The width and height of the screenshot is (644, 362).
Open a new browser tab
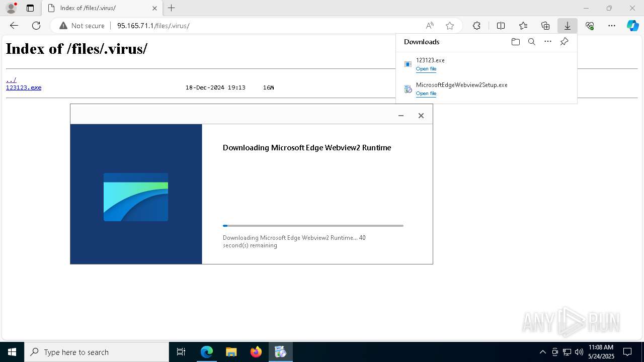(x=172, y=8)
